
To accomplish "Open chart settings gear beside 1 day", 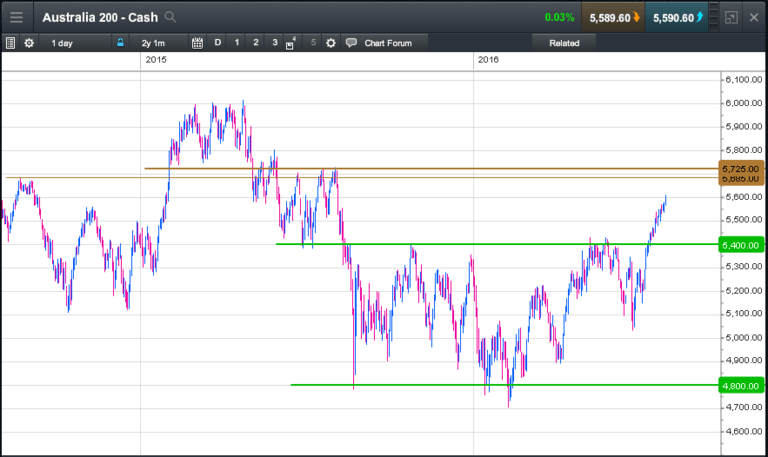I will click(29, 43).
